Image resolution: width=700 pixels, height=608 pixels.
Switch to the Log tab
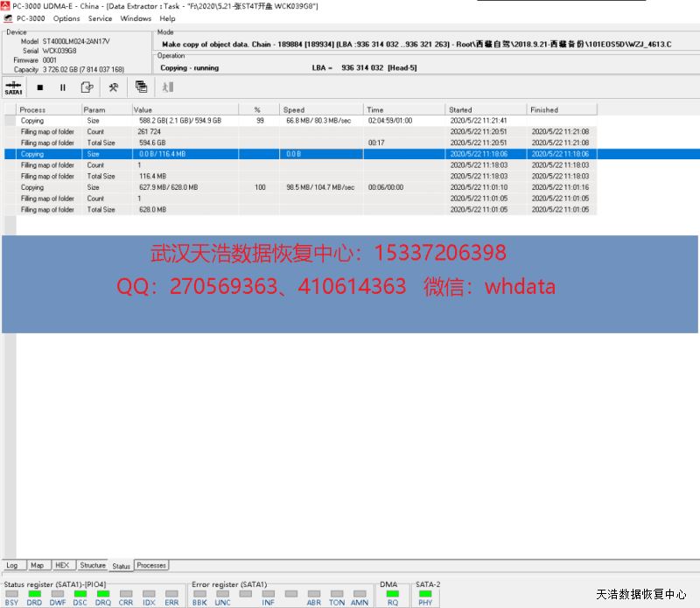pyautogui.click(x=12, y=566)
